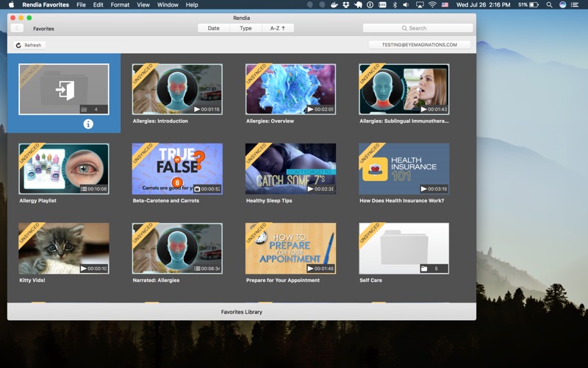588x368 pixels.
Task: Click the Refresh button
Action: coord(29,45)
